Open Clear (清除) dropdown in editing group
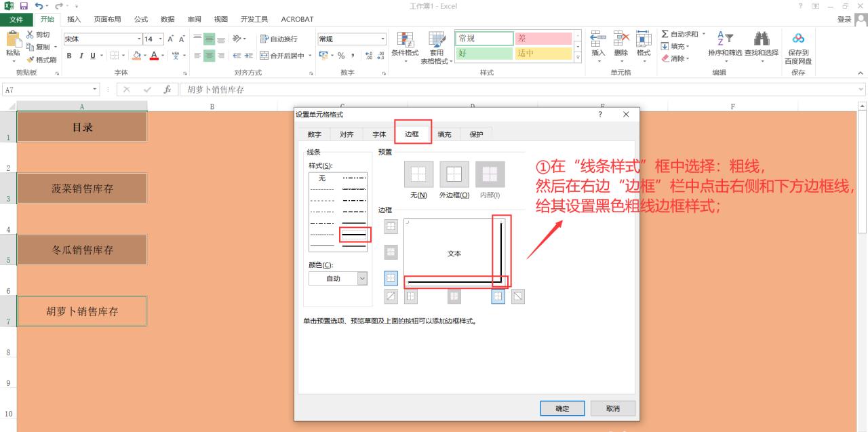 tap(675, 58)
